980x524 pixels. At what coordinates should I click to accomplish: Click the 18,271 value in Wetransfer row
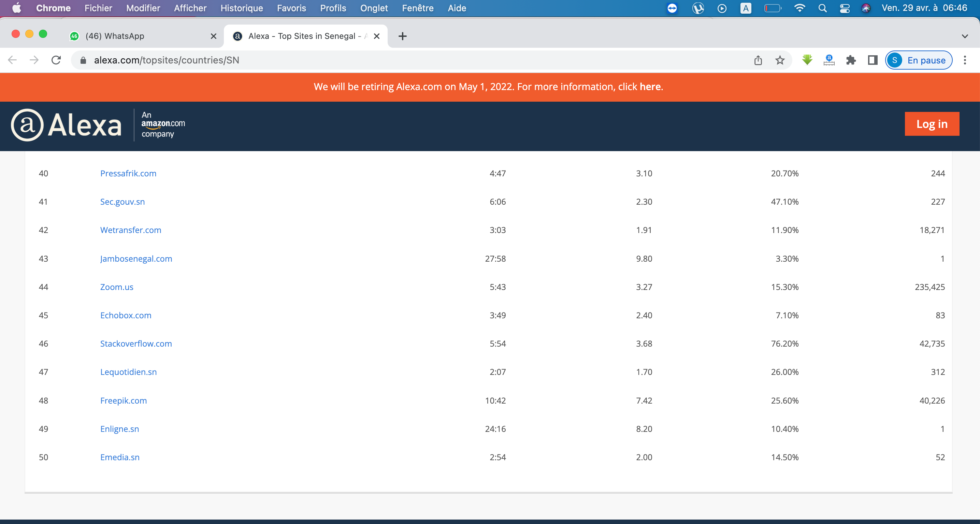pos(932,230)
